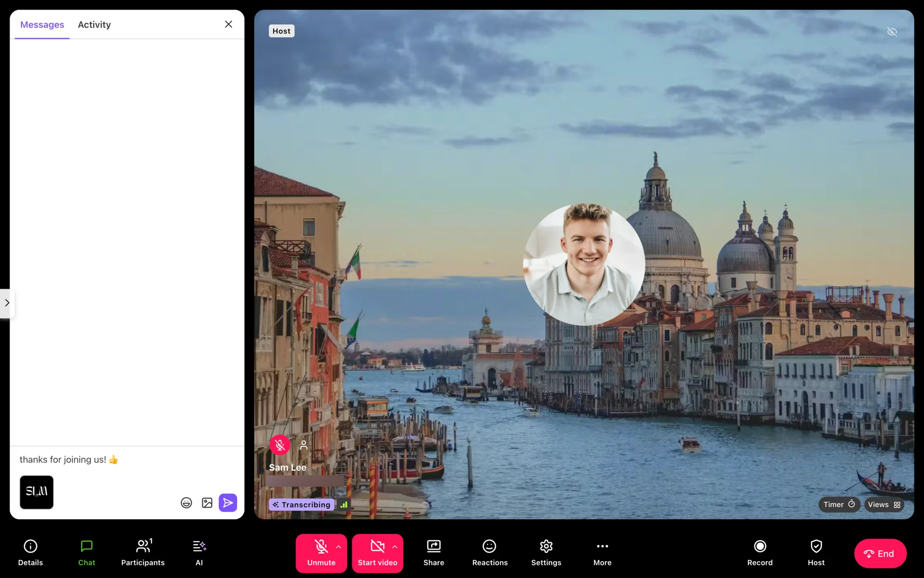Open the Share screen option

434,552
